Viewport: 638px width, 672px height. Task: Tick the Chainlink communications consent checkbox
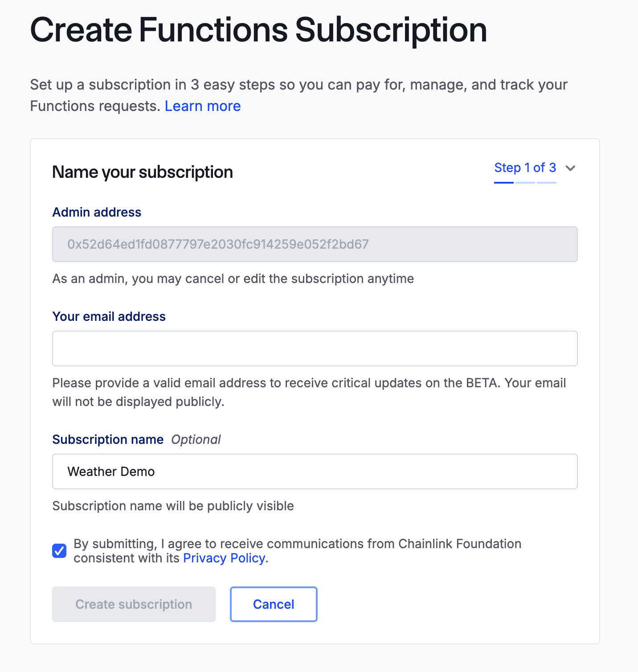(59, 551)
